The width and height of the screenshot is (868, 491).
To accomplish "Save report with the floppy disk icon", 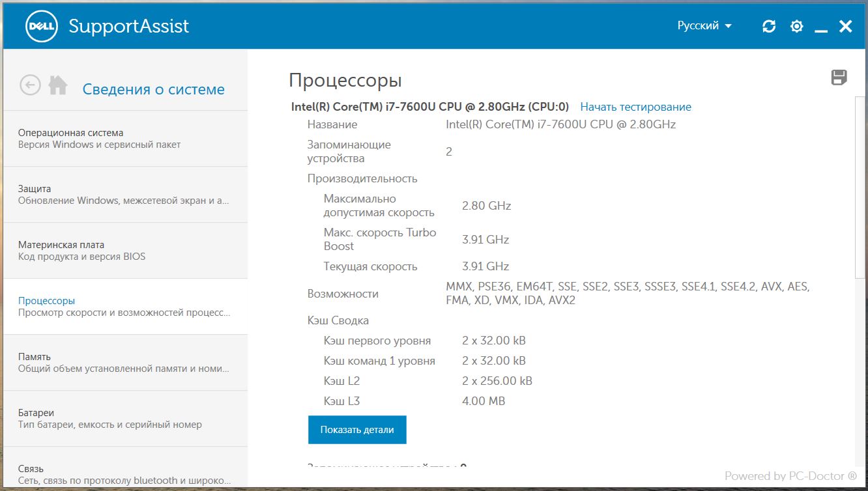I will (839, 77).
